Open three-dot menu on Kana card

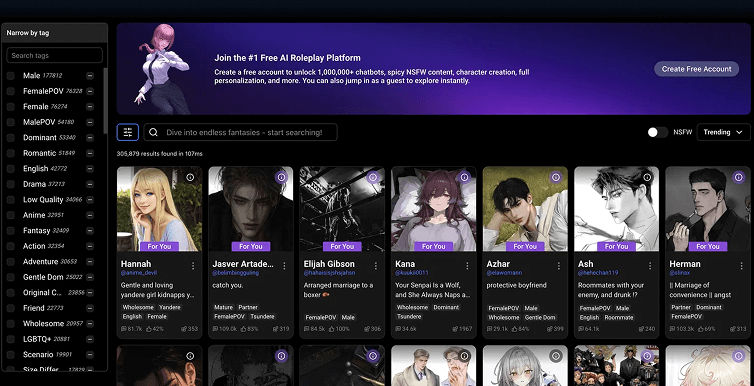click(x=467, y=265)
